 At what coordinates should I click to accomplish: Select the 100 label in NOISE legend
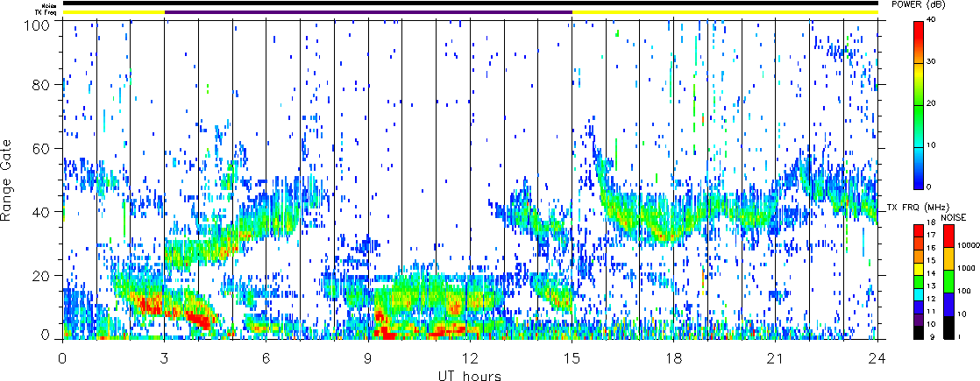pyautogui.click(x=965, y=291)
